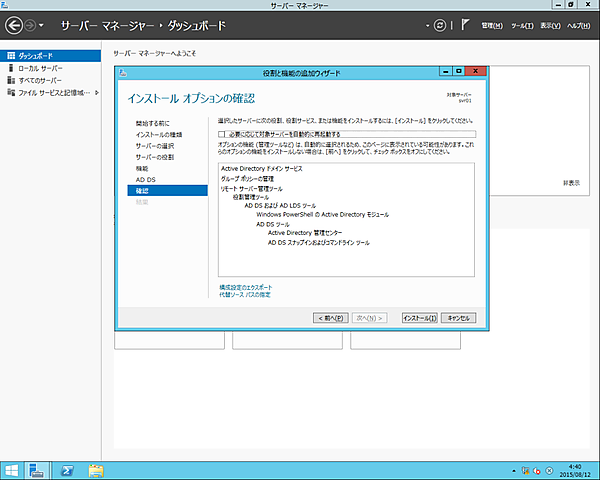Open the notifications flag icon
The height and width of the screenshot is (480, 600).
464,23
